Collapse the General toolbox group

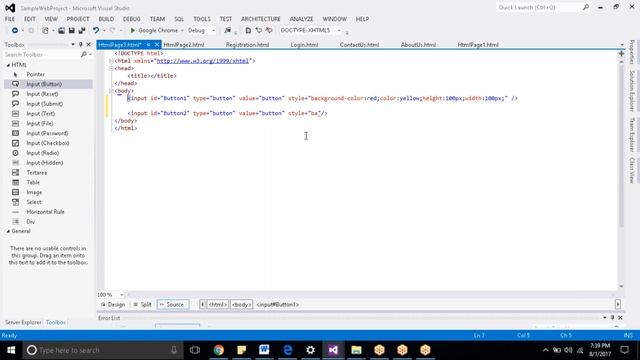point(8,231)
